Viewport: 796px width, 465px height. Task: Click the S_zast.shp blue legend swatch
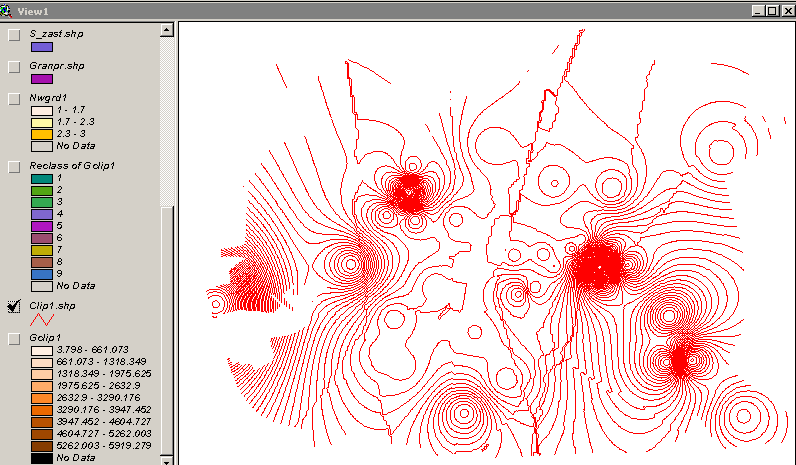coord(42,47)
